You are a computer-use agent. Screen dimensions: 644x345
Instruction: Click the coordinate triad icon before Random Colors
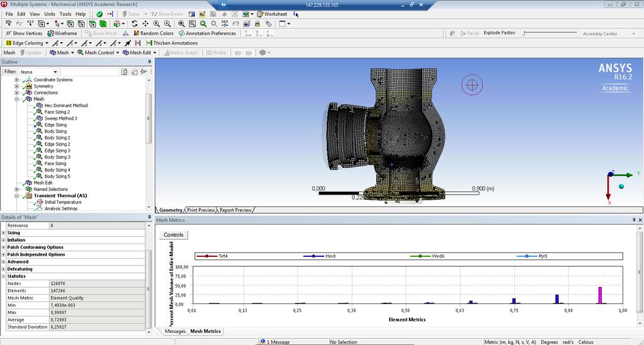[125, 33]
